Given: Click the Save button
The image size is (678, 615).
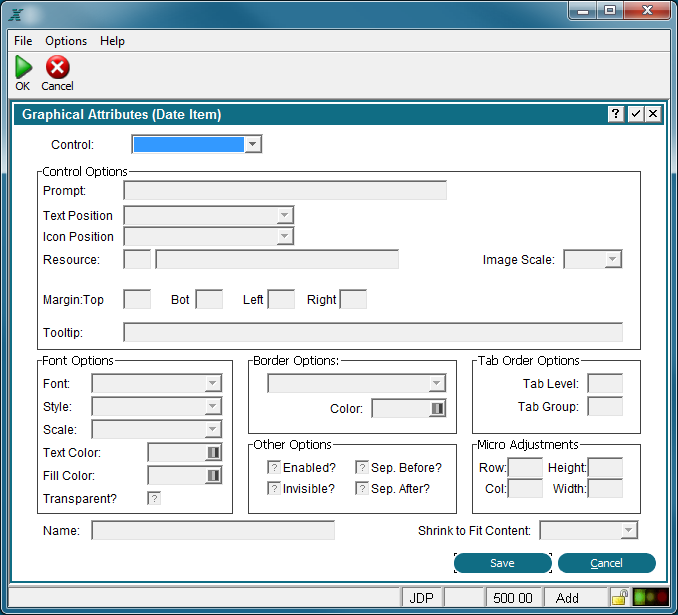Looking at the screenshot, I should click(x=502, y=563).
